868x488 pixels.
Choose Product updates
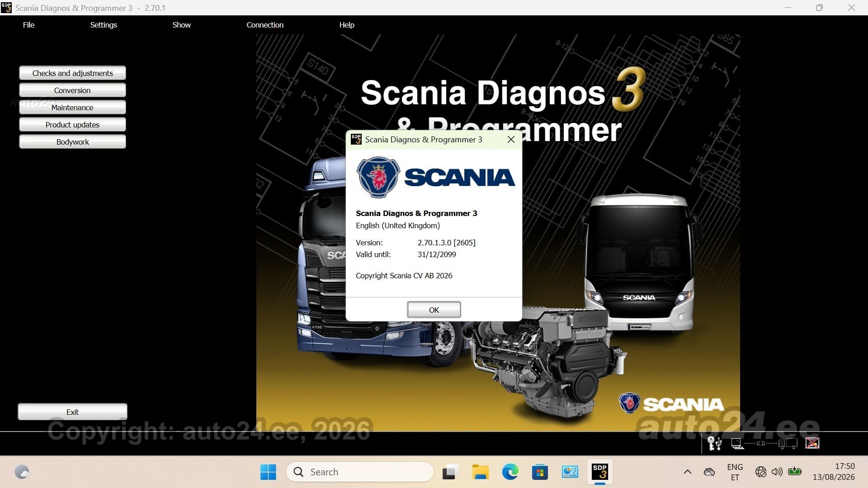coord(72,125)
